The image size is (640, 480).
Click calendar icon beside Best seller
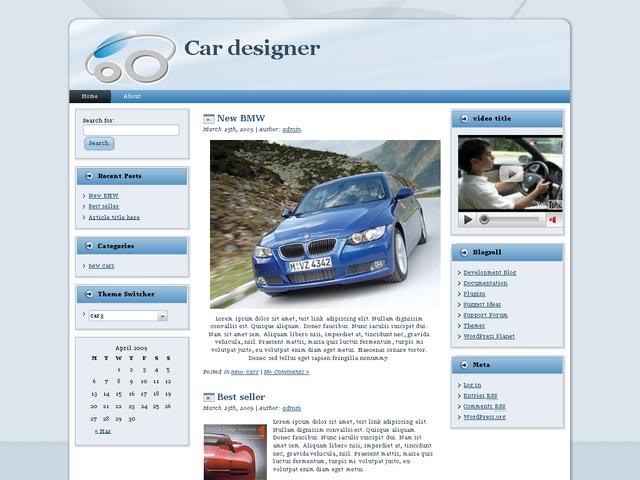click(209, 397)
